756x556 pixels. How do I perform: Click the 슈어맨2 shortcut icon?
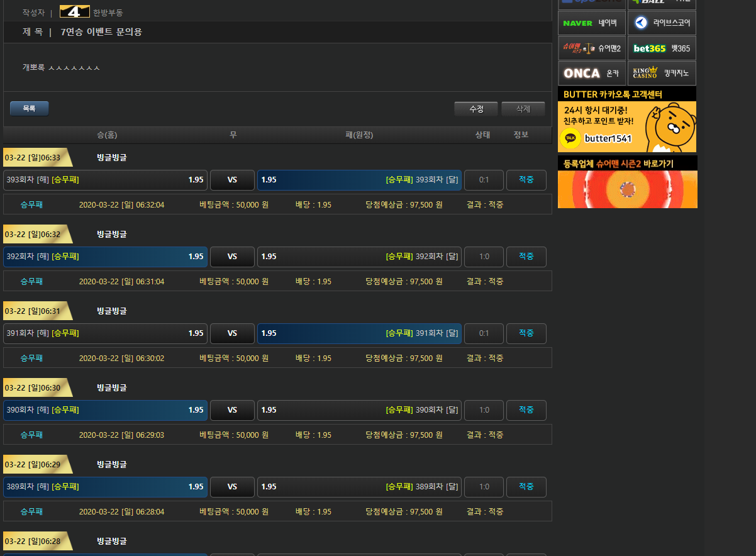pos(592,48)
